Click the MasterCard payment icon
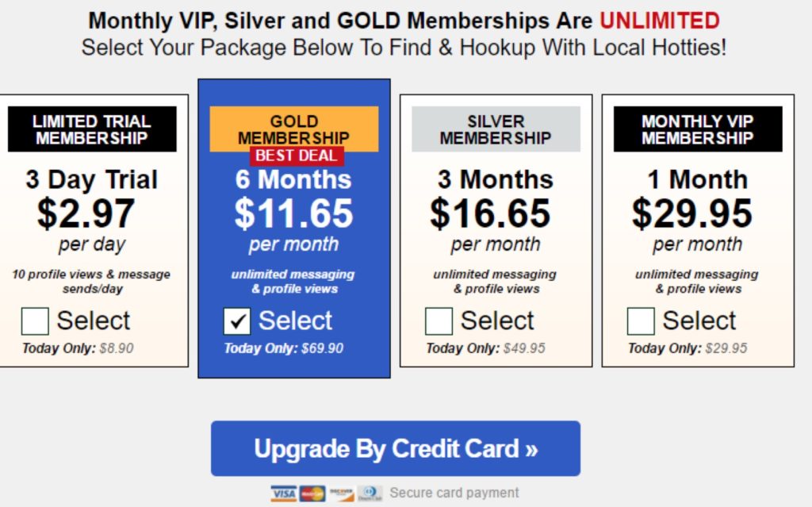The width and height of the screenshot is (812, 507). coord(312,493)
